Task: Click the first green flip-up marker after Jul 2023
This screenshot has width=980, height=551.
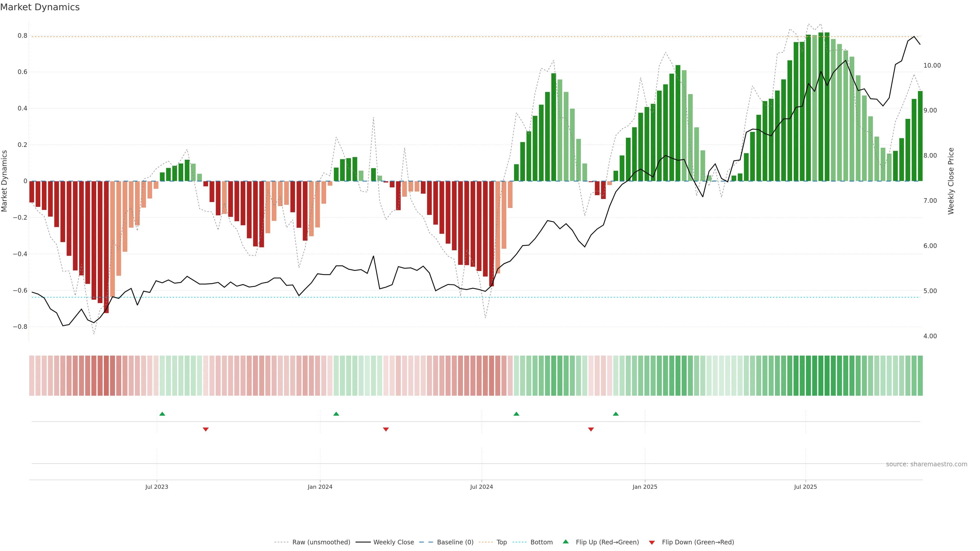Action: pyautogui.click(x=162, y=414)
